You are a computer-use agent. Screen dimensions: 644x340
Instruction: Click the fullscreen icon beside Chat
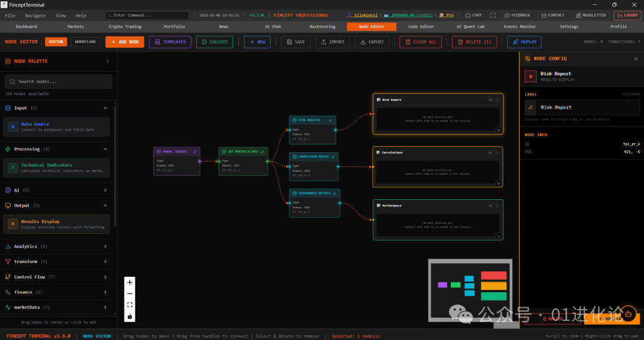tap(493, 16)
